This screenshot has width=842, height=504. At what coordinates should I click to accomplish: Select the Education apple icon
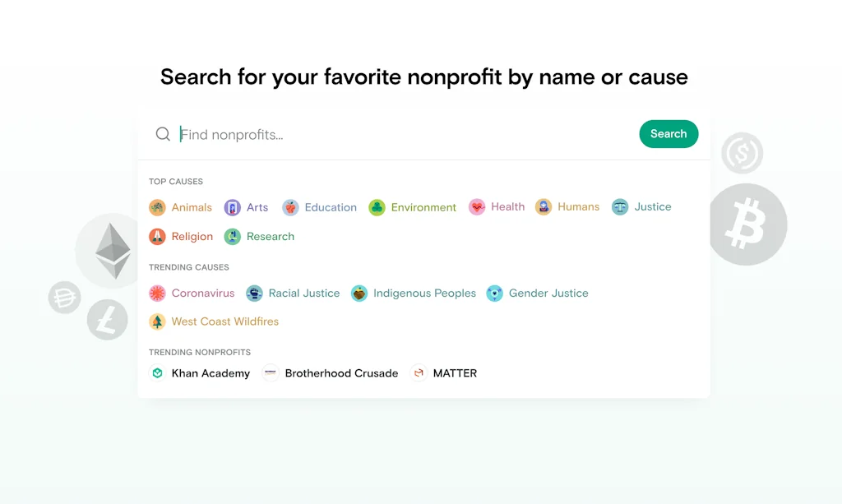pos(290,207)
